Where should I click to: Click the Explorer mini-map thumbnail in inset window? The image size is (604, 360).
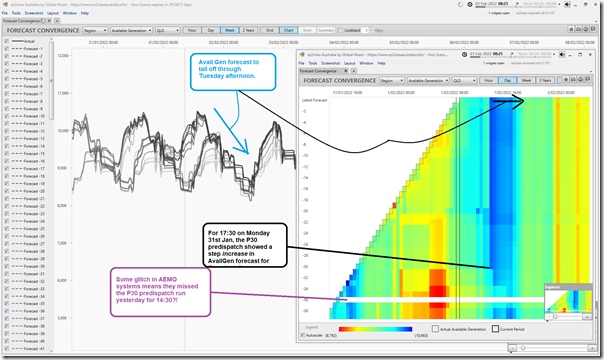[x=568, y=301]
